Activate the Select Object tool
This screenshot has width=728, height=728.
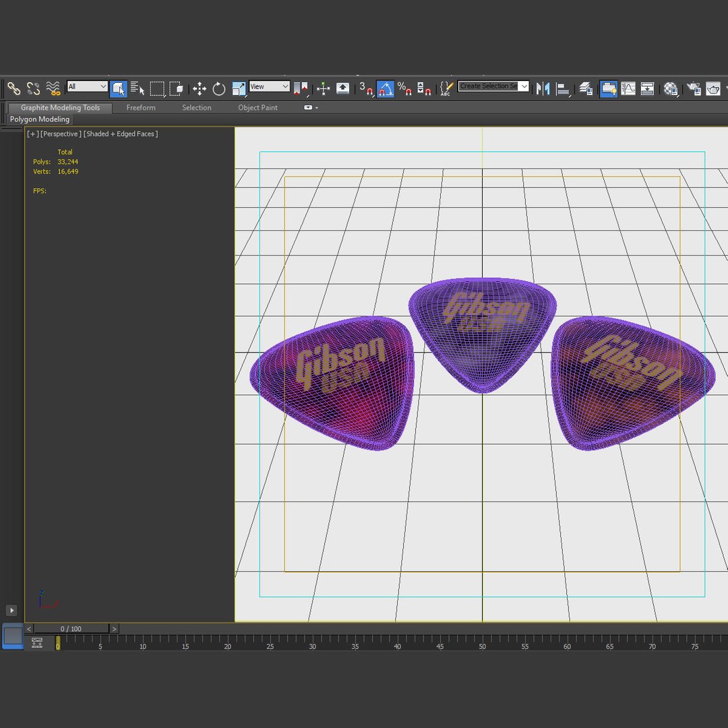click(x=119, y=88)
